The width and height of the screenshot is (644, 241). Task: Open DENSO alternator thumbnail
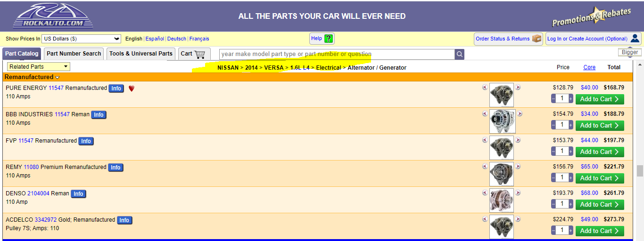point(502,201)
